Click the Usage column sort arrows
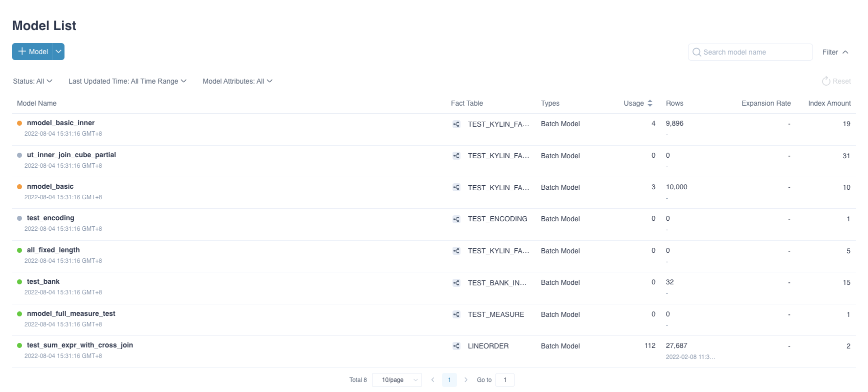Viewport: 868px width, 392px height. (649, 103)
